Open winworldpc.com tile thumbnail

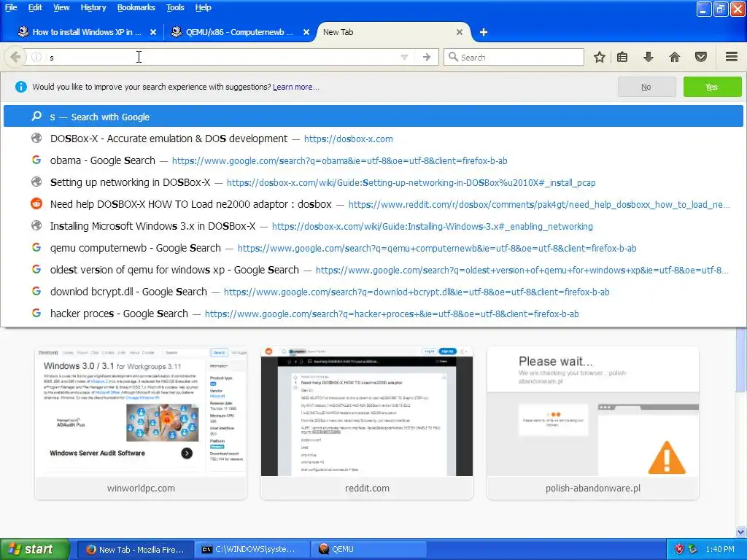tap(141, 423)
